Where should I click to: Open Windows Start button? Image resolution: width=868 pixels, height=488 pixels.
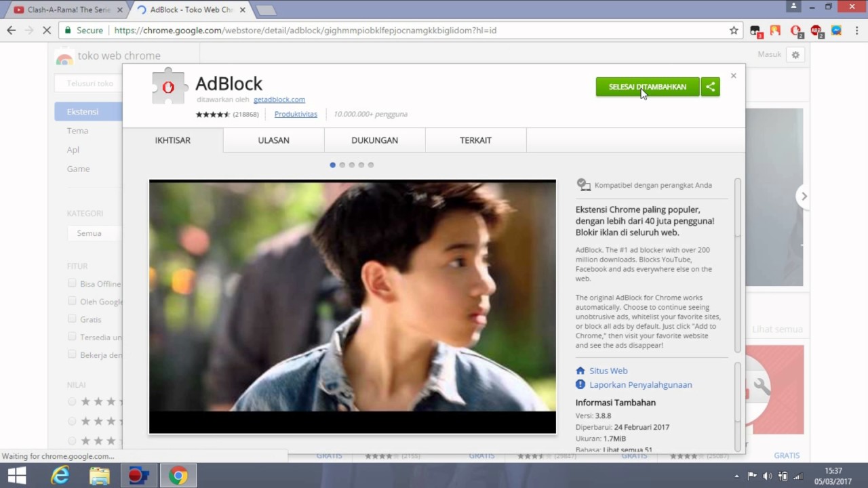[x=17, y=476]
